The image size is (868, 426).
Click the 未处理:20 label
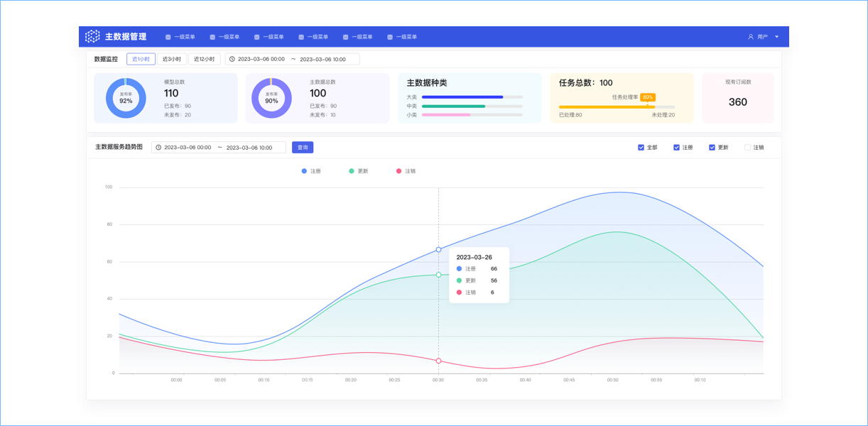tap(663, 115)
